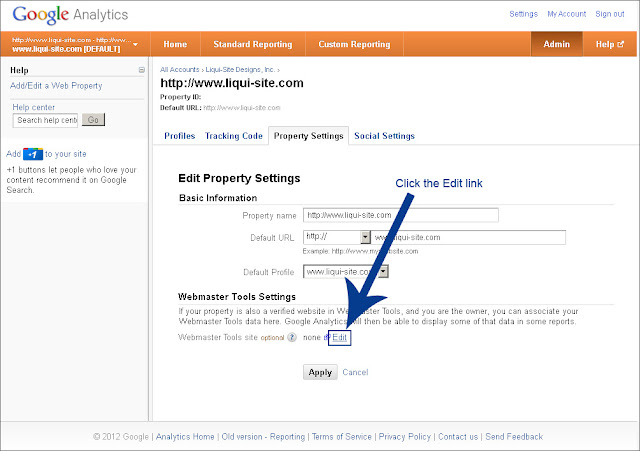Open the Help menu item in the orange bar
The height and width of the screenshot is (451, 640).
[609, 44]
